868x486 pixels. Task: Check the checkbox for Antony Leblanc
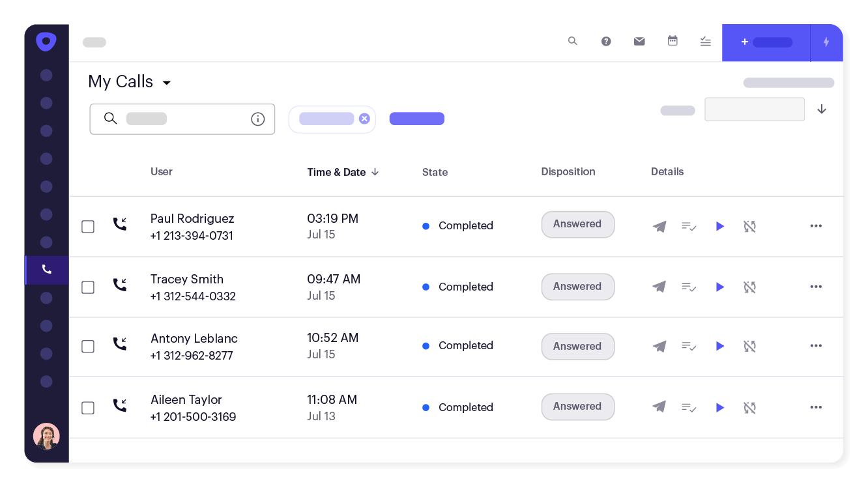(x=88, y=346)
